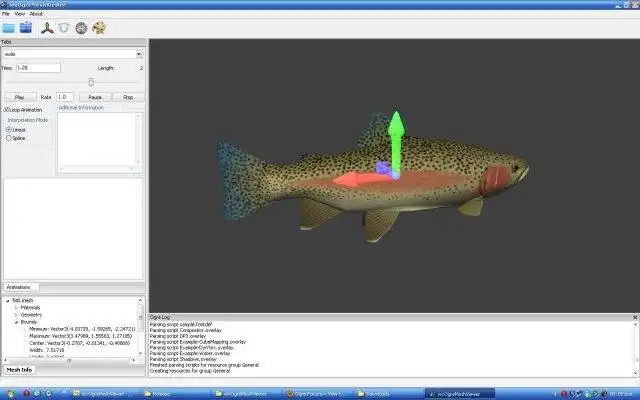Switch to the Animations tab
Image resolution: width=640 pixels, height=400 pixels.
pos(19,287)
